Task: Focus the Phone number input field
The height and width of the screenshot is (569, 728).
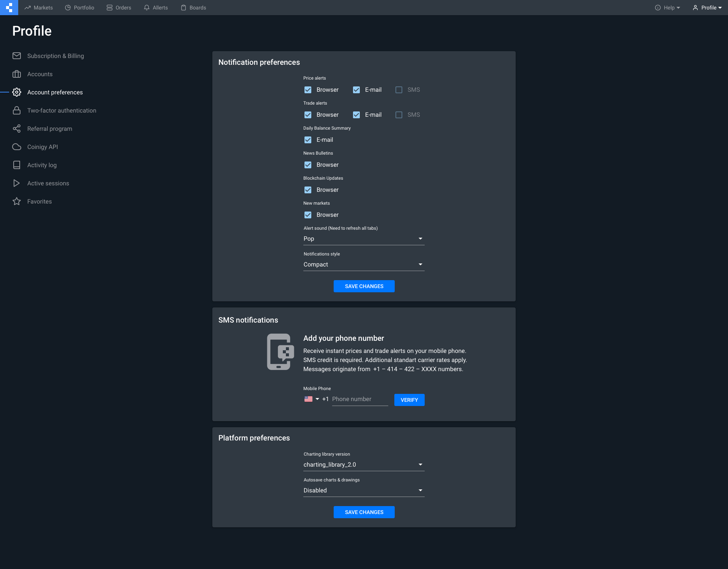Action: (359, 399)
